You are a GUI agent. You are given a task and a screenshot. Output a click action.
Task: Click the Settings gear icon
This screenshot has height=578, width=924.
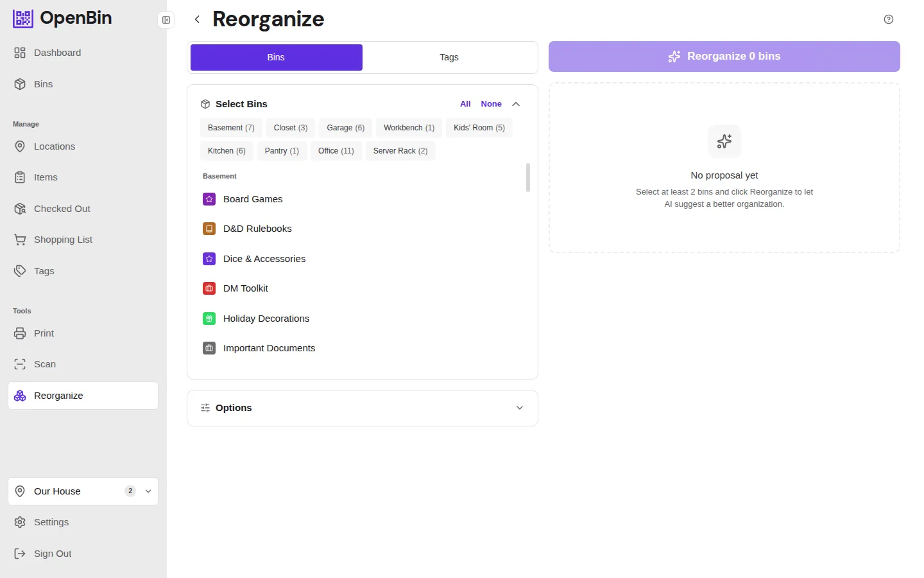(x=20, y=522)
